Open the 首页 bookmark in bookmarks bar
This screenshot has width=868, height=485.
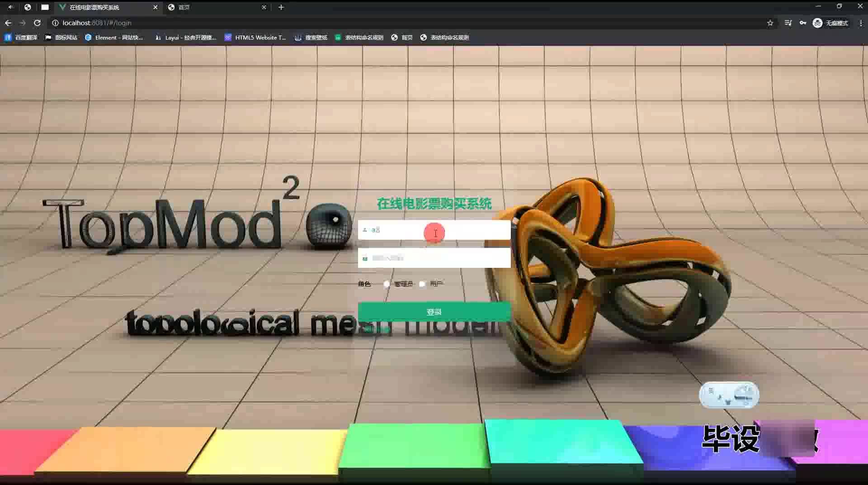(402, 38)
